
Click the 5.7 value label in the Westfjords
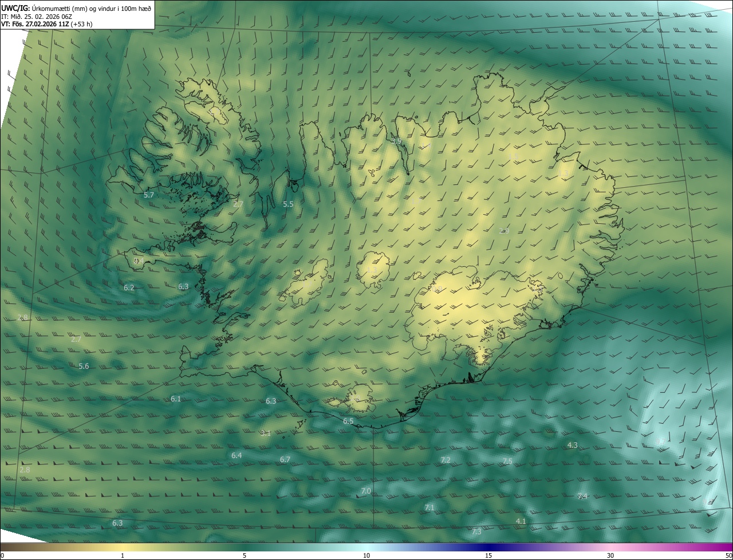coord(149,195)
